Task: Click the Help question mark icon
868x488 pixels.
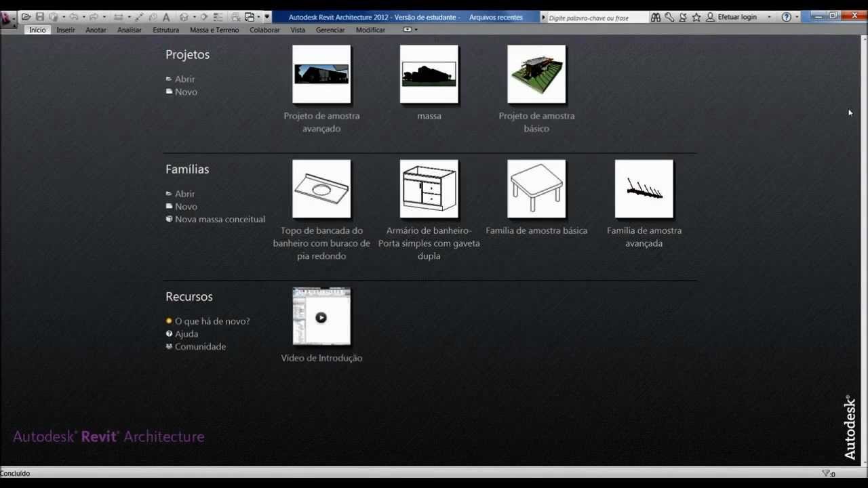Action: [786, 17]
